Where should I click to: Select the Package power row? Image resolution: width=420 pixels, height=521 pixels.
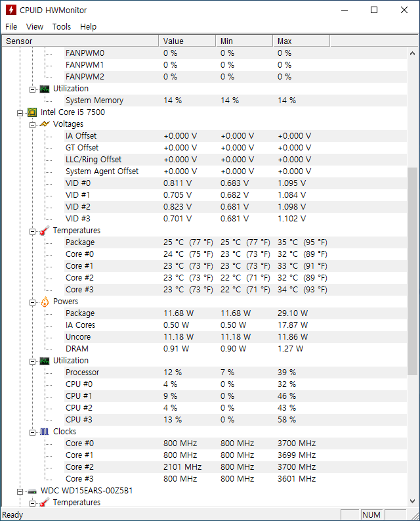click(x=236, y=313)
